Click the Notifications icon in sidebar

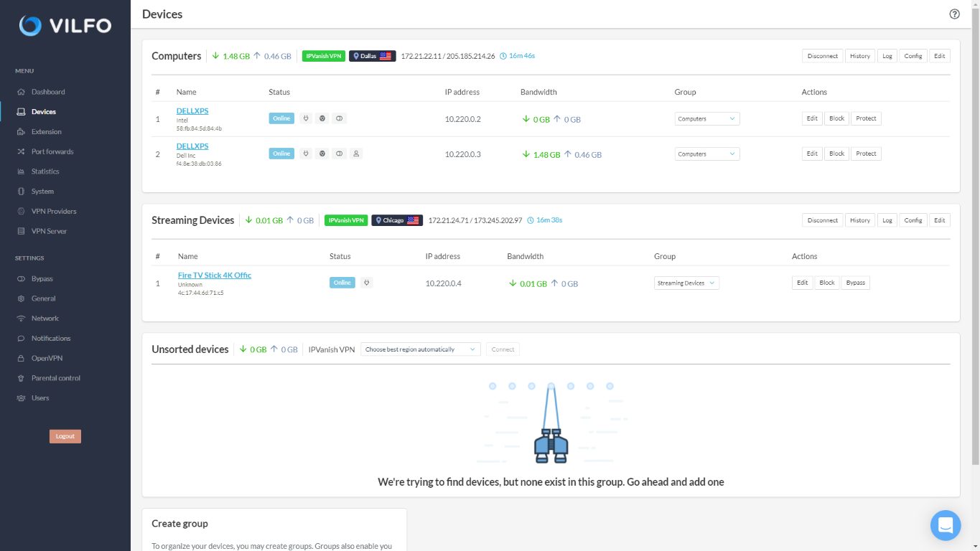(21, 338)
